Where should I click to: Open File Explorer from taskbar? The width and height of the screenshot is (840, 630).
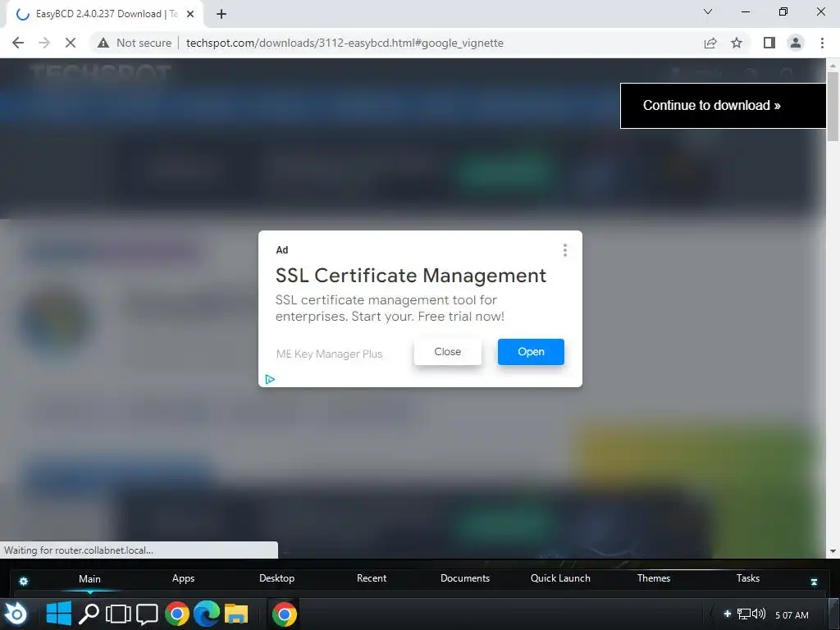click(x=236, y=614)
